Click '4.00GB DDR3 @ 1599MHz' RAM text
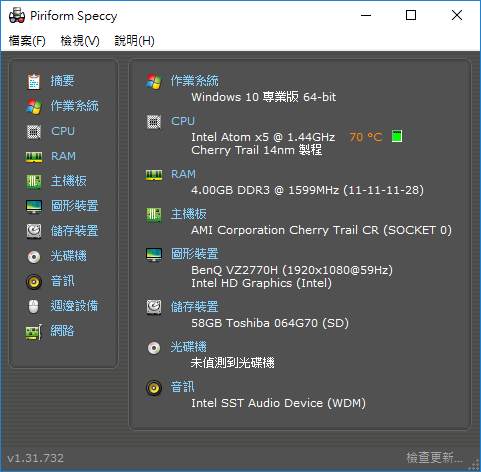 (265, 190)
